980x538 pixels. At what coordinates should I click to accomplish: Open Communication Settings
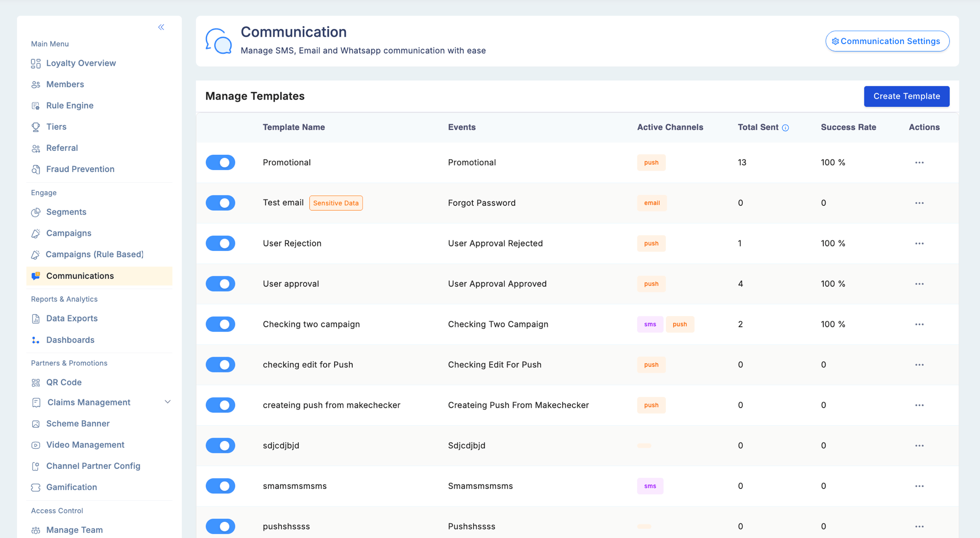(x=887, y=41)
